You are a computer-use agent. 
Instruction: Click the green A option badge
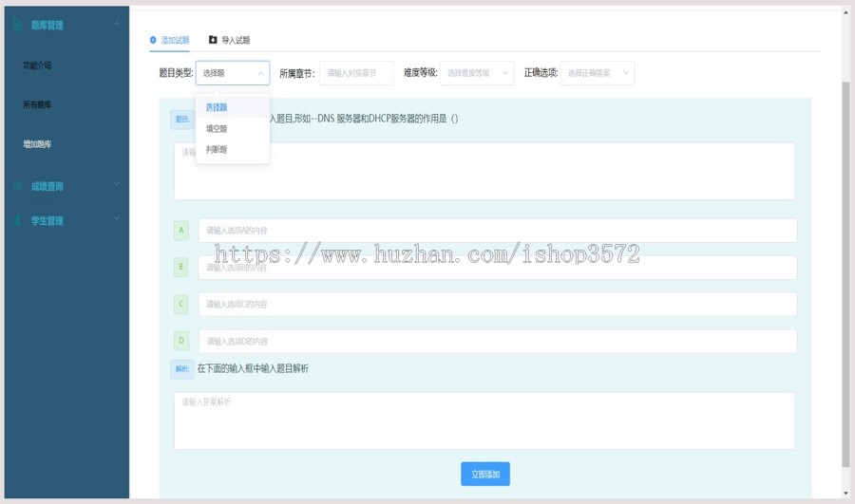[x=181, y=230]
